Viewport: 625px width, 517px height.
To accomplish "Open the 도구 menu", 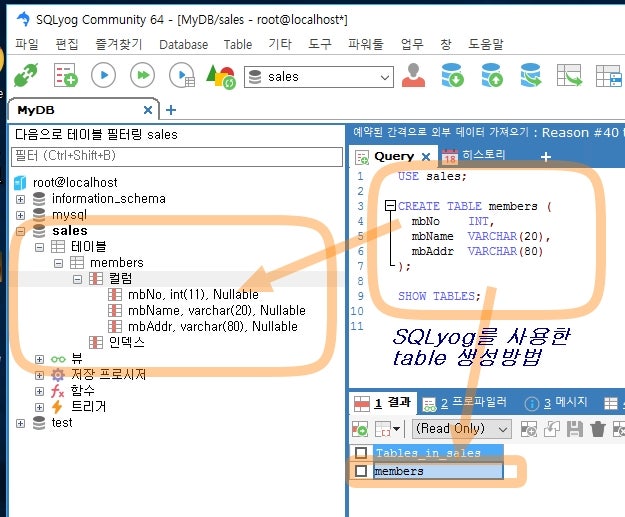I will [320, 44].
